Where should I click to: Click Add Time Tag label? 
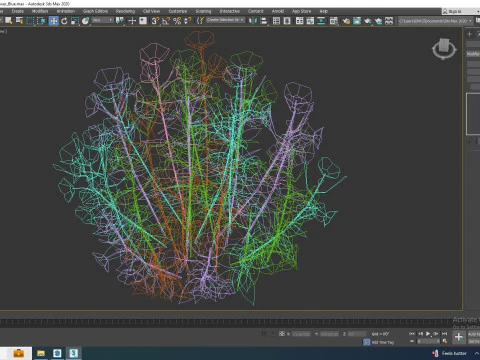(383, 342)
